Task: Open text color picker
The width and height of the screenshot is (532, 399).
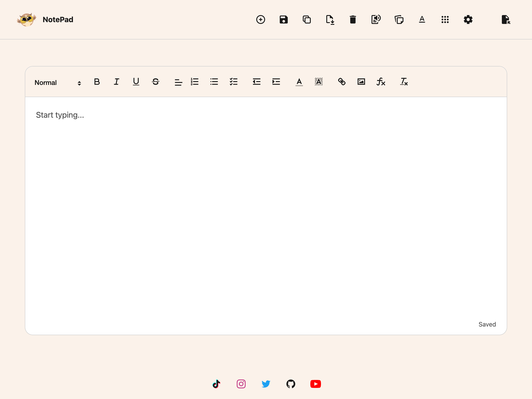Action: click(299, 82)
